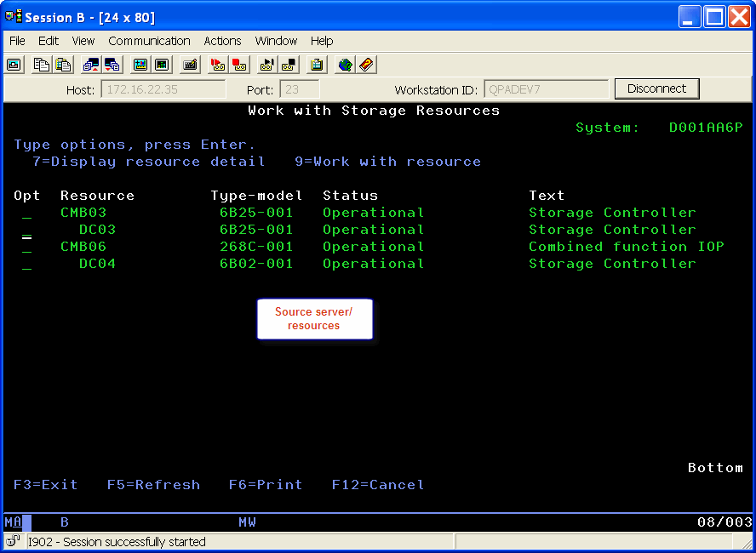Start recording a macro from toolbar
This screenshot has height=553, width=756.
coord(218,65)
